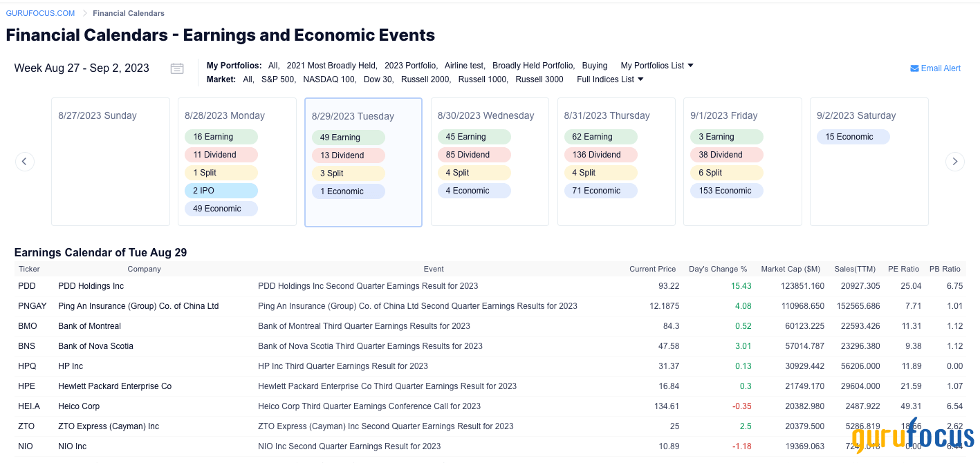980x463 pixels.
Task: Open 49 Earning tag on Tuesday
Action: 349,138
